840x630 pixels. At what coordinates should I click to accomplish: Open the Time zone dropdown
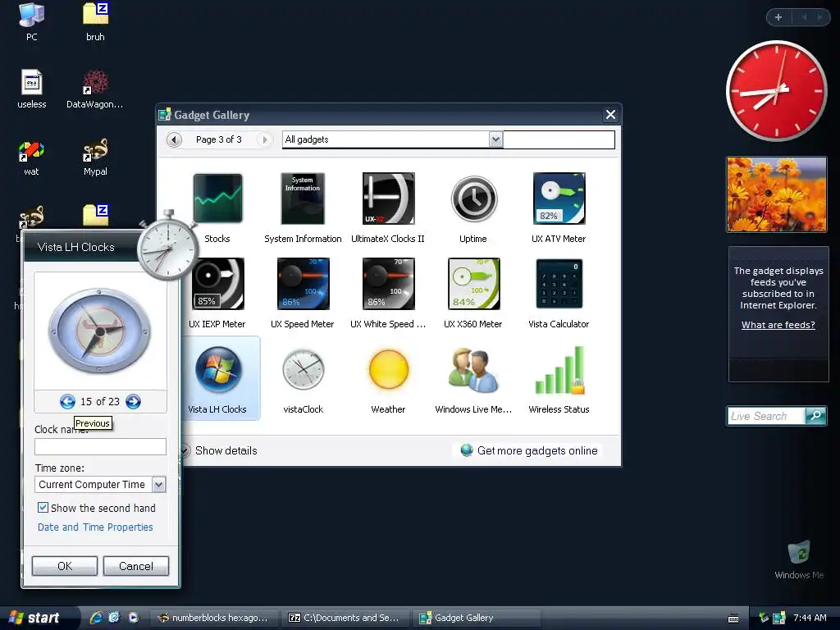tap(158, 485)
